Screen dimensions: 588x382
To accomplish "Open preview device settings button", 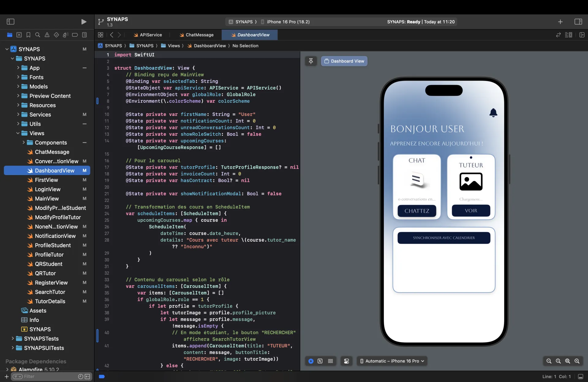I will click(x=347, y=361).
